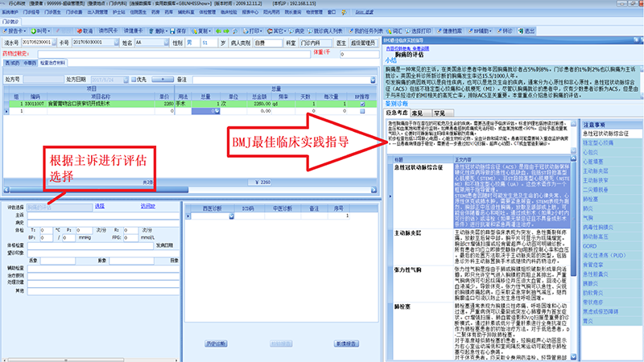Click the 打印 print toolbar icon
The width and height of the screenshot is (644, 362).
pyautogui.click(x=246, y=31)
